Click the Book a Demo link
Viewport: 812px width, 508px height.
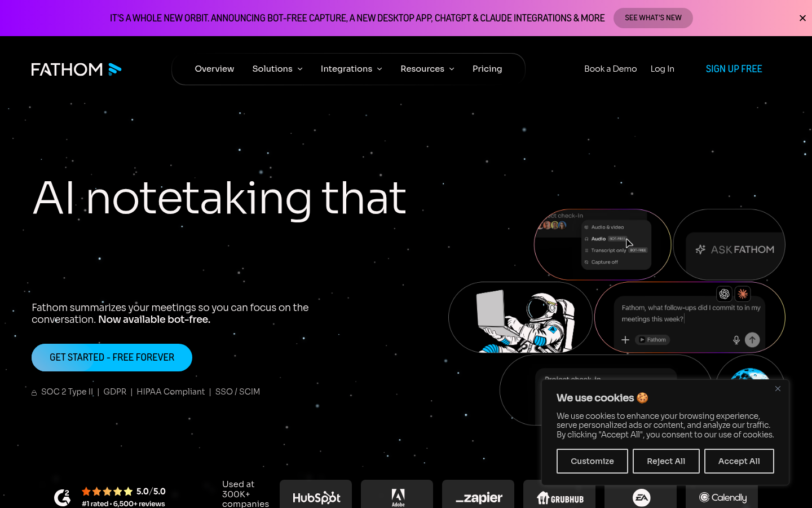(x=610, y=69)
